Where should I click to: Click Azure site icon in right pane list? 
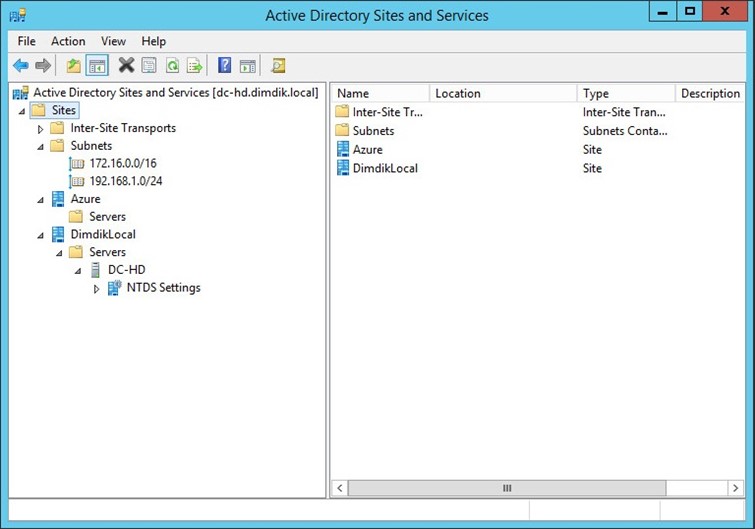342,149
